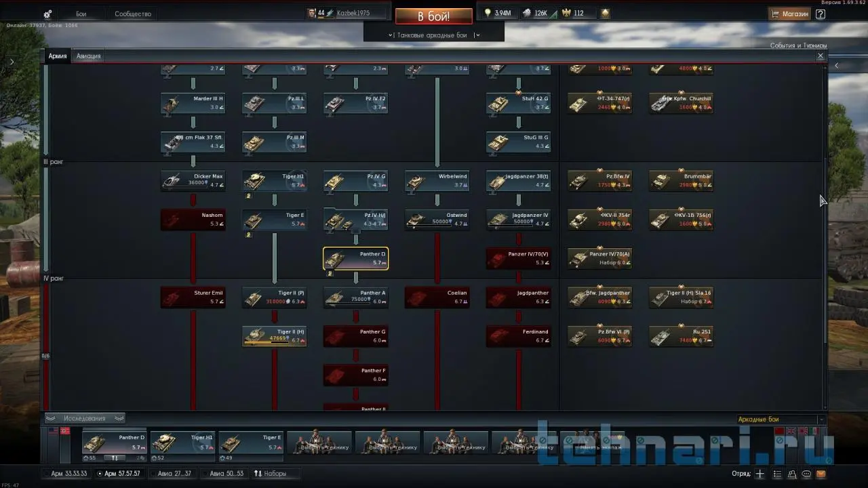The image size is (868, 488).
Task: Select the Nashorn tank node
Action: pos(193,219)
